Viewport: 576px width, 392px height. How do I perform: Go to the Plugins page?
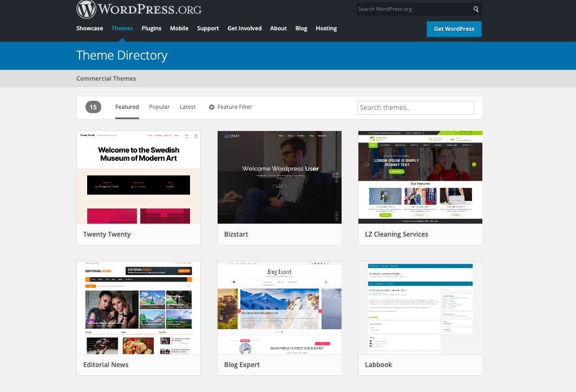[x=152, y=28]
